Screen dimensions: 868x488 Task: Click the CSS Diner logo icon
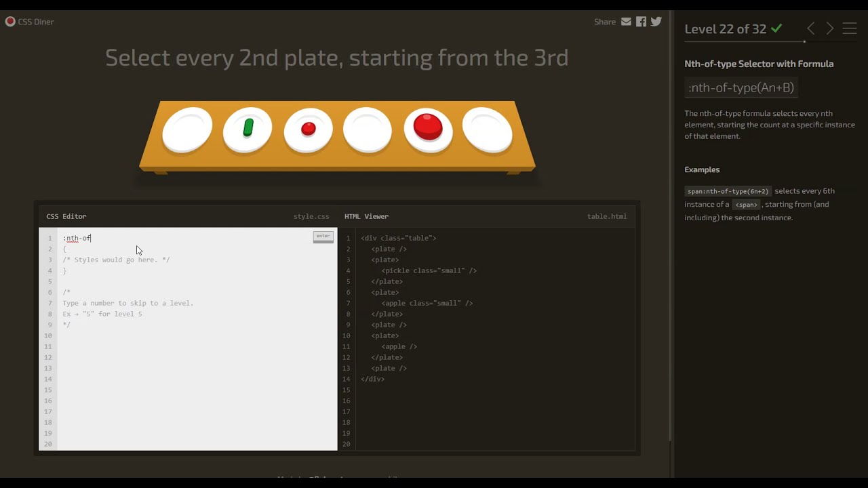point(10,22)
